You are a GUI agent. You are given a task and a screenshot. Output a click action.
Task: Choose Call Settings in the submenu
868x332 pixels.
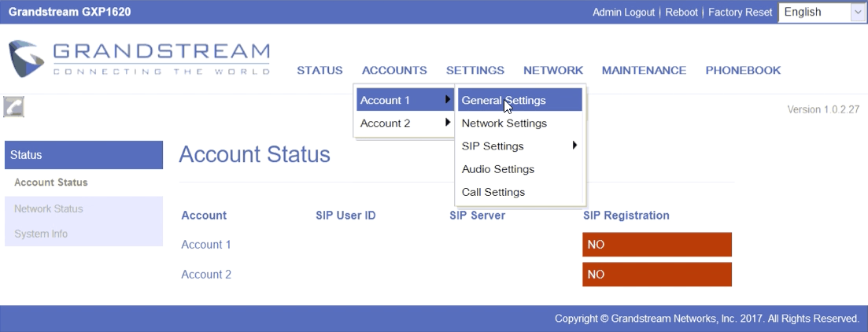[520, 193]
